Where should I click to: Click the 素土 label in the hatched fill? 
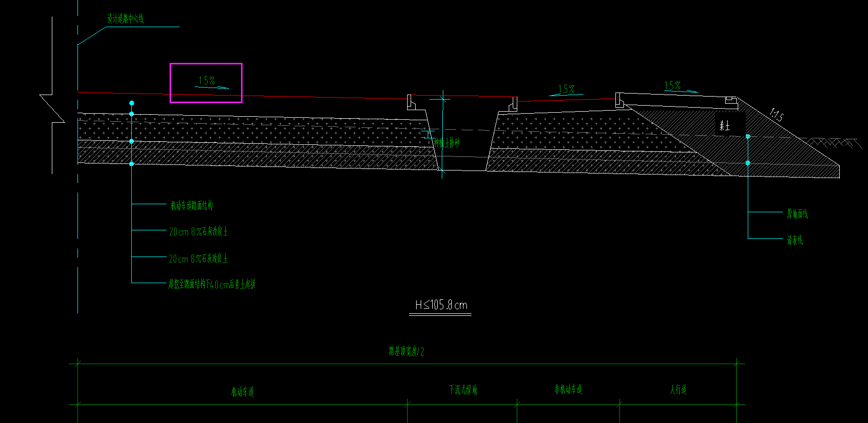(x=725, y=125)
